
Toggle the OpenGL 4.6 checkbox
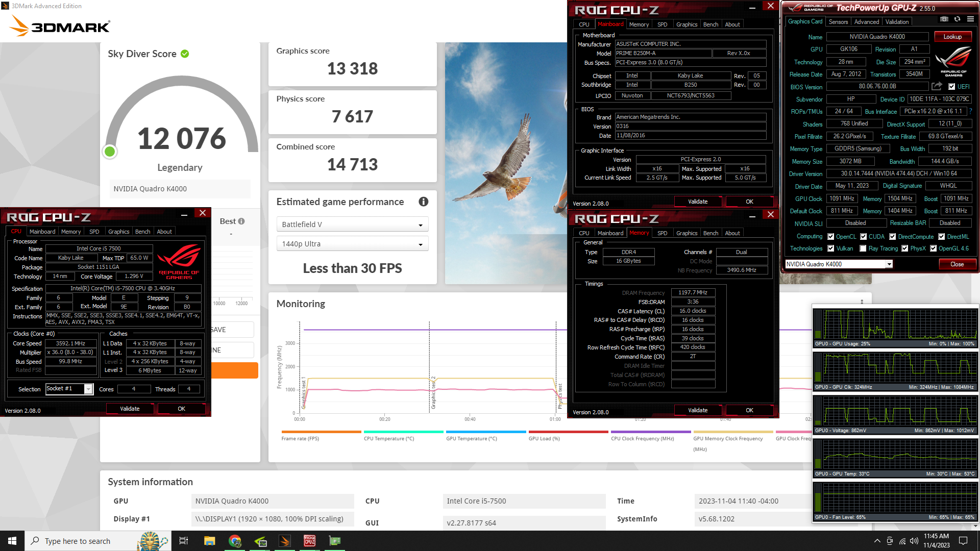tap(934, 248)
